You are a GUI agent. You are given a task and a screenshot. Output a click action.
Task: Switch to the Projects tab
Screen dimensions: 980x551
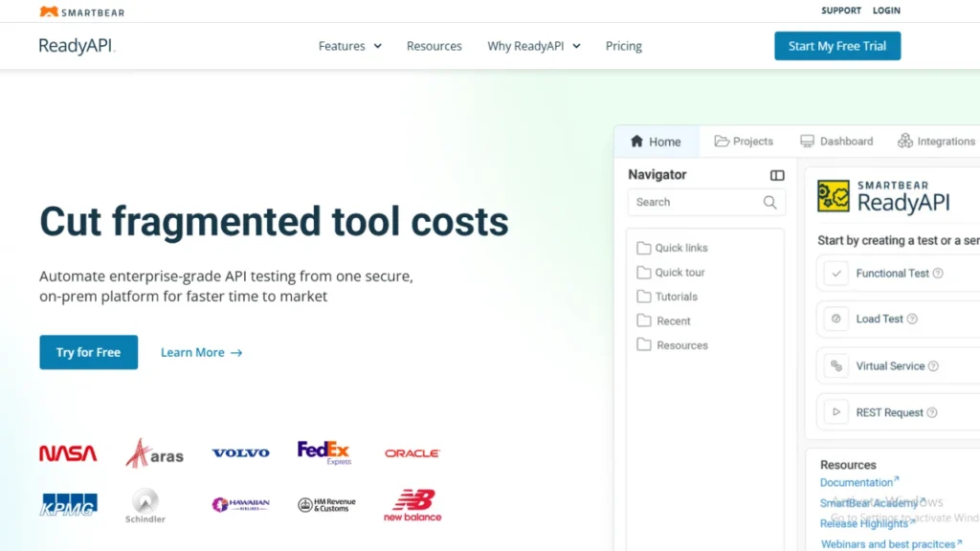tap(745, 141)
